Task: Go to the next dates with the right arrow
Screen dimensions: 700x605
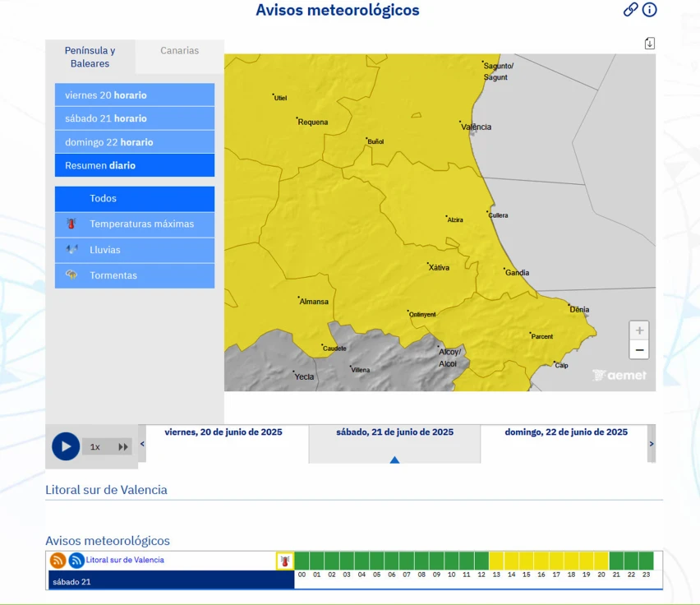Action: [x=652, y=444]
